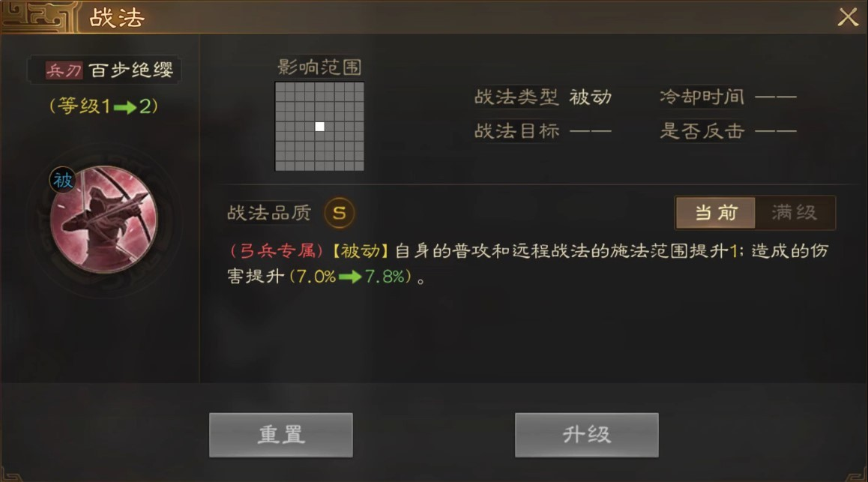The height and width of the screenshot is (482, 868).
Task: Click the 战法 window title
Action: pos(117,18)
